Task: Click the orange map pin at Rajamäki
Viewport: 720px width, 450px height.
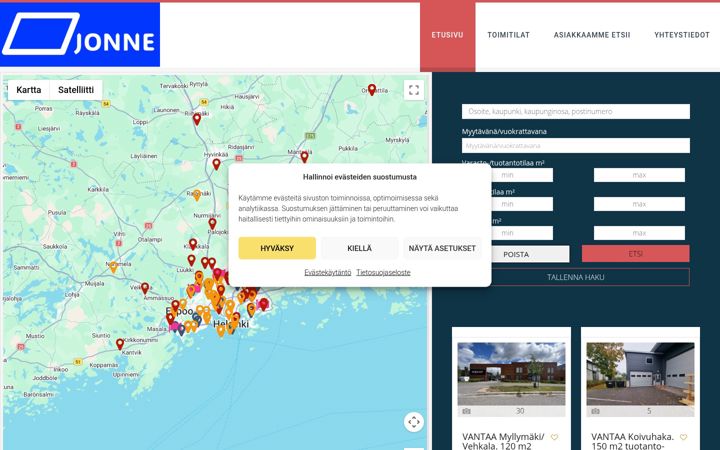Action: click(197, 195)
